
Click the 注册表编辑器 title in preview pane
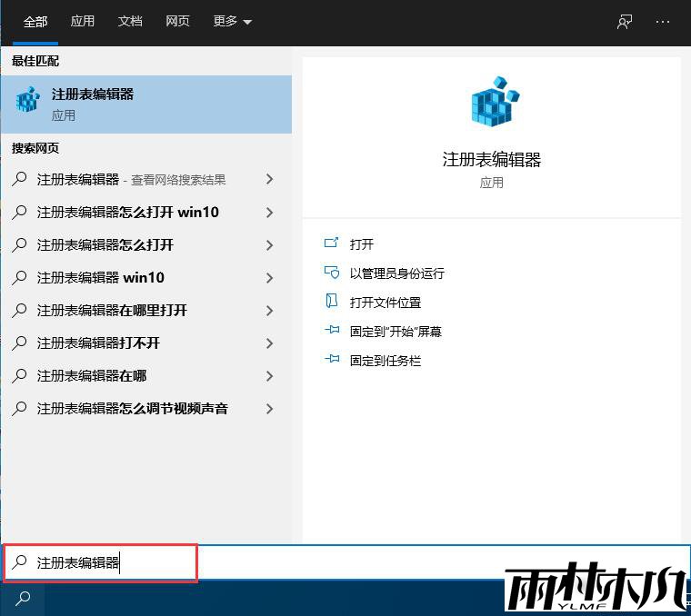pos(492,159)
